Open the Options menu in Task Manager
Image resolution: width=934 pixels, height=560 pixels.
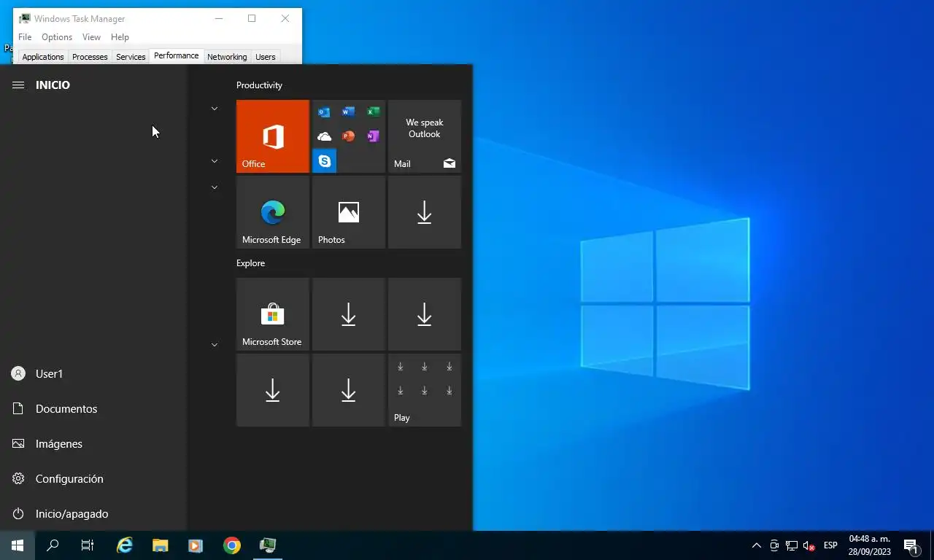[57, 37]
